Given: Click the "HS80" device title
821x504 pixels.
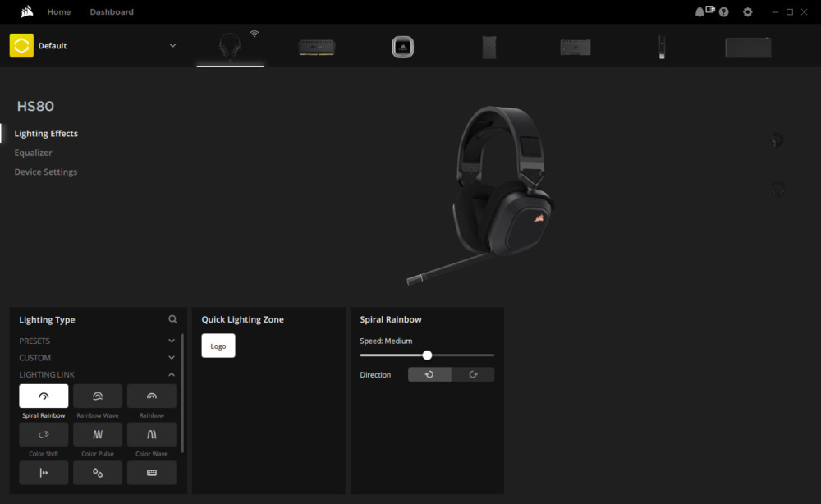Looking at the screenshot, I should pos(35,106).
